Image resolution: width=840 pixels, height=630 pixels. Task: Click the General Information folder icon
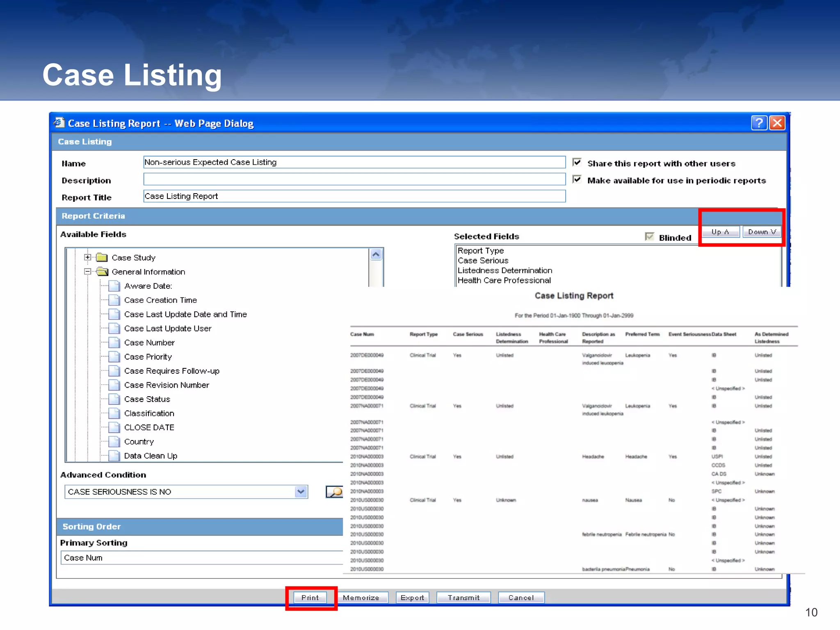point(102,272)
